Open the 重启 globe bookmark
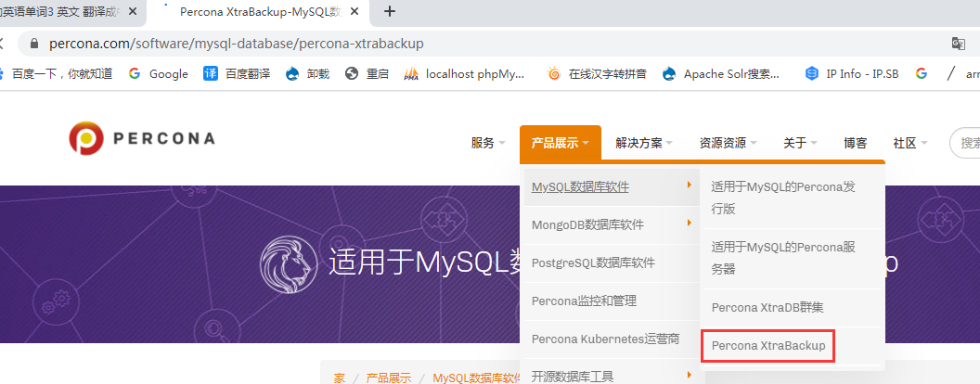This screenshot has height=384, width=980. click(x=367, y=73)
